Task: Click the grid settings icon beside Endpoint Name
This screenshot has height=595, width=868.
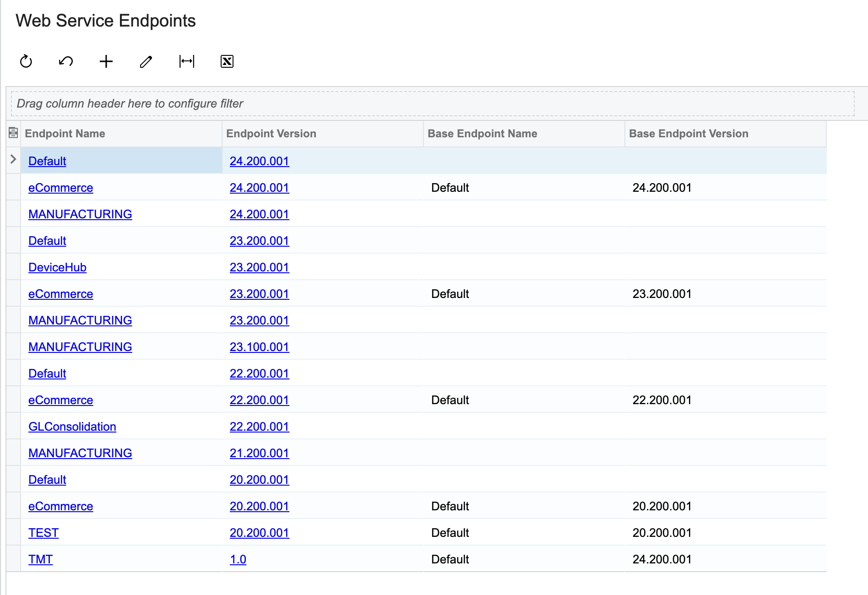Action: pos(13,133)
